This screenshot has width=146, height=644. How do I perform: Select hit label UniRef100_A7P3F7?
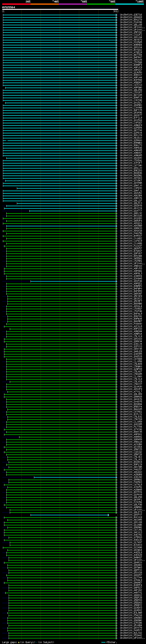131,163
